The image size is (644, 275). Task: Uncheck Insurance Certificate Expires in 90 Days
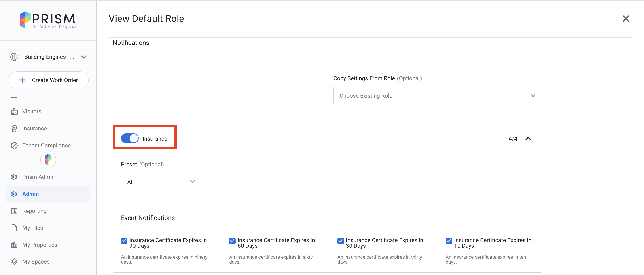pyautogui.click(x=124, y=241)
